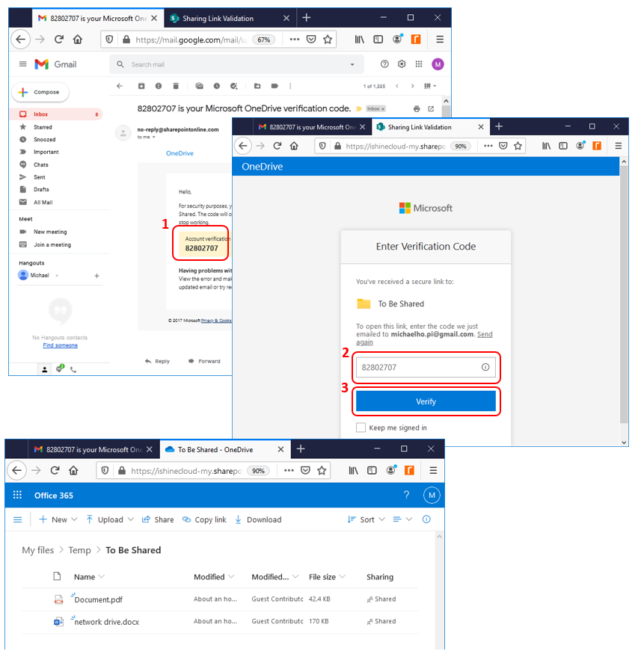644x651 pixels.
Task: Click the OneDrive link in the Gmail email
Action: 180,153
